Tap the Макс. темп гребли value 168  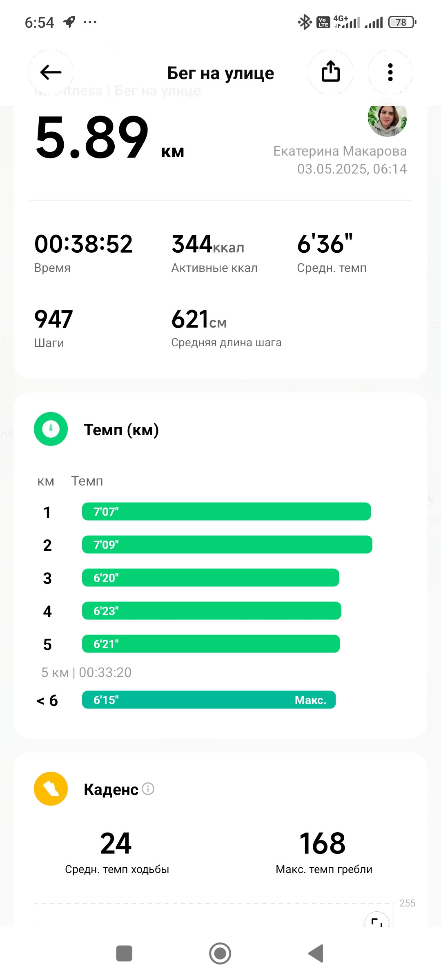click(323, 843)
